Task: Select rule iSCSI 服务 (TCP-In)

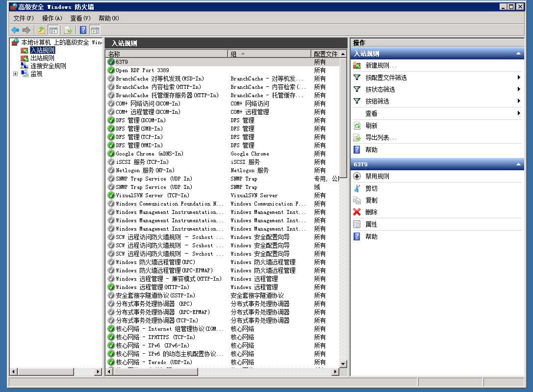Action: 223,162
